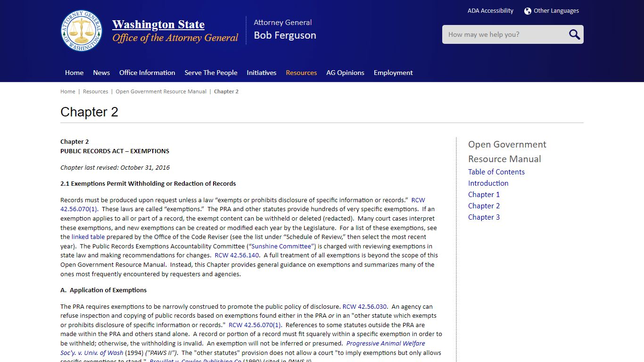Click 'Chapter last revised: October 31, 2016' text
The image size is (644, 362).
pos(115,167)
